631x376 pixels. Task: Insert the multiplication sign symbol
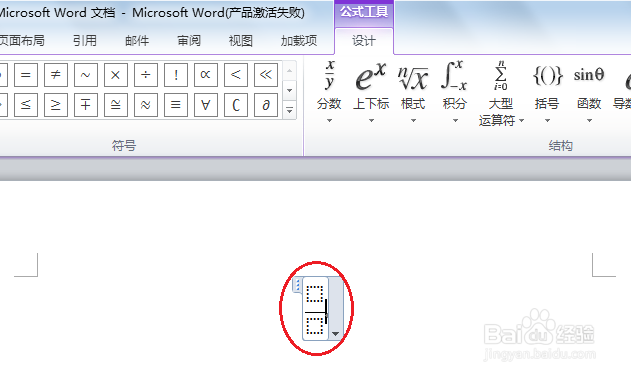tap(115, 75)
